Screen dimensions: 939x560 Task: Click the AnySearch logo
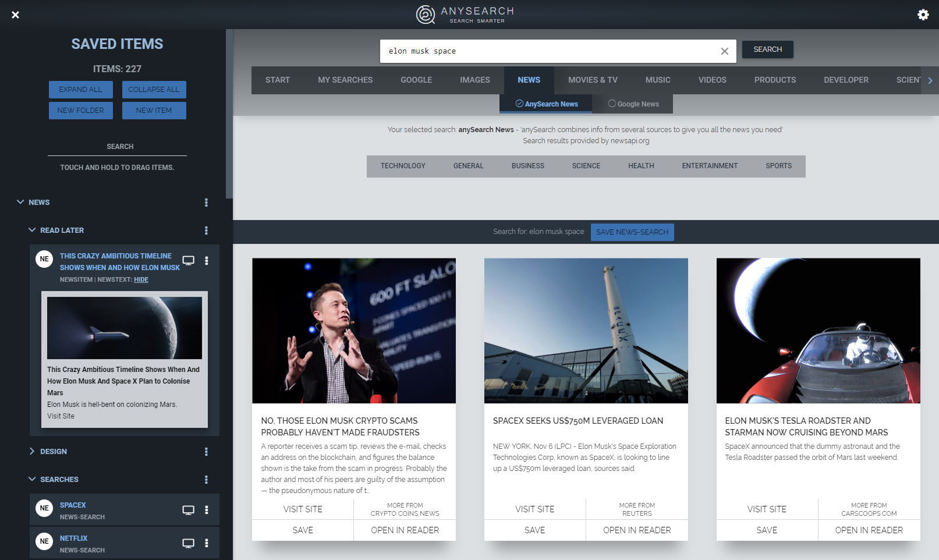coord(465,15)
